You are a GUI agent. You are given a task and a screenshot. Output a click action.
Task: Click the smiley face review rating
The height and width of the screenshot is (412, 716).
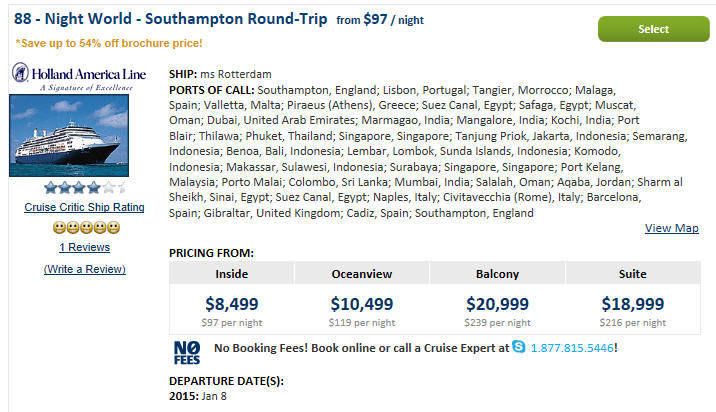(86, 227)
